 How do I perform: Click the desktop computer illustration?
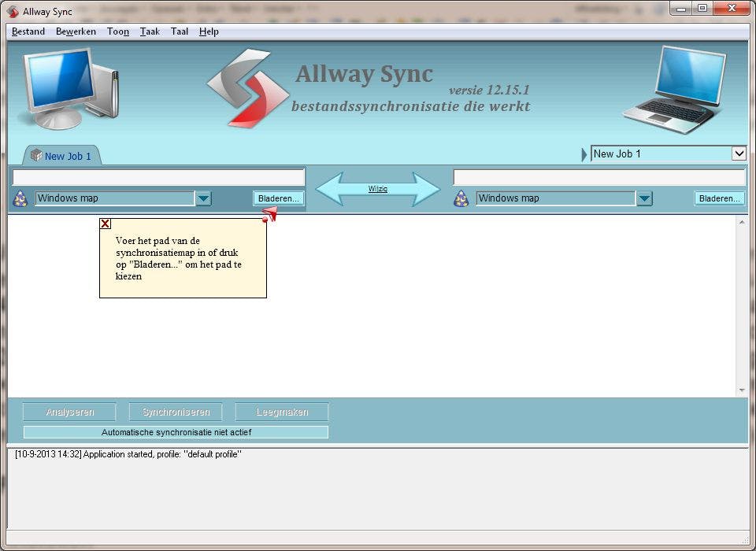pos(67,87)
